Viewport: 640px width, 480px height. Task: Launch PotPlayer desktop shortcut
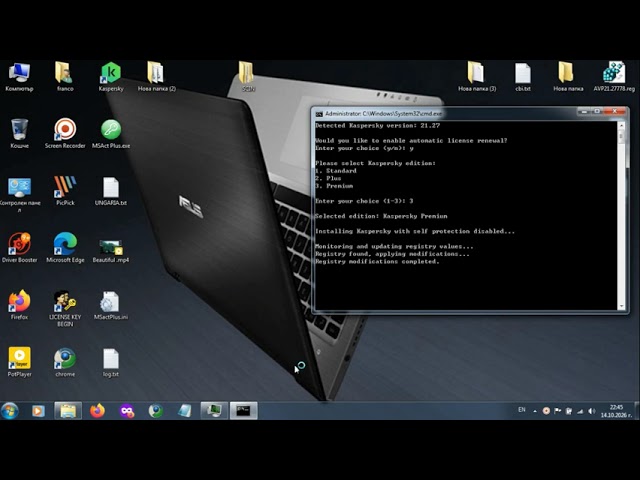click(19, 362)
